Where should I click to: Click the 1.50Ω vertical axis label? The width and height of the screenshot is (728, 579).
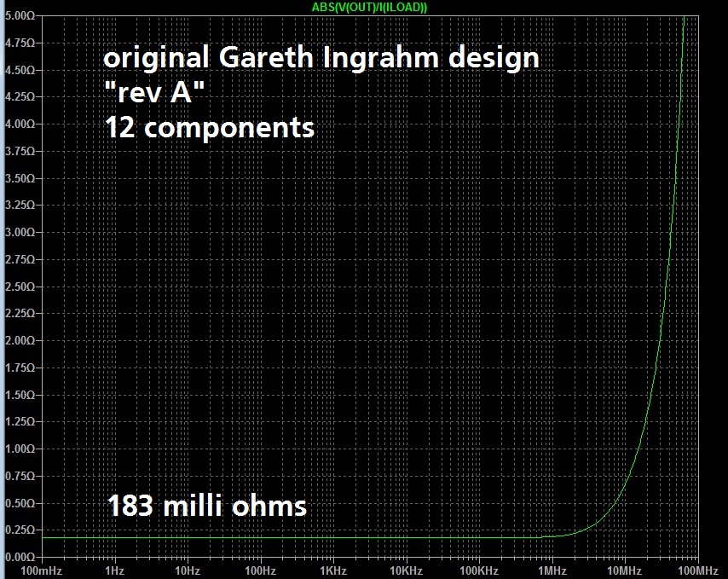[20, 395]
